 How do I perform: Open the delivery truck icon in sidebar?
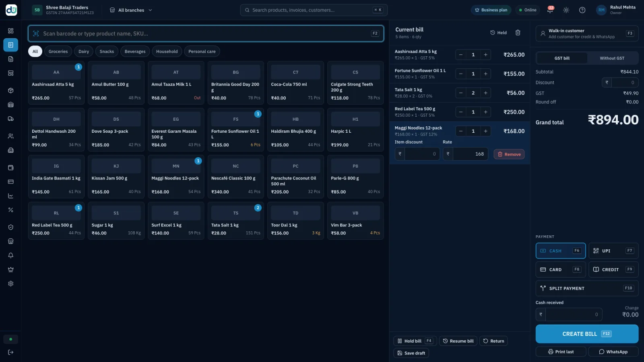tap(11, 119)
